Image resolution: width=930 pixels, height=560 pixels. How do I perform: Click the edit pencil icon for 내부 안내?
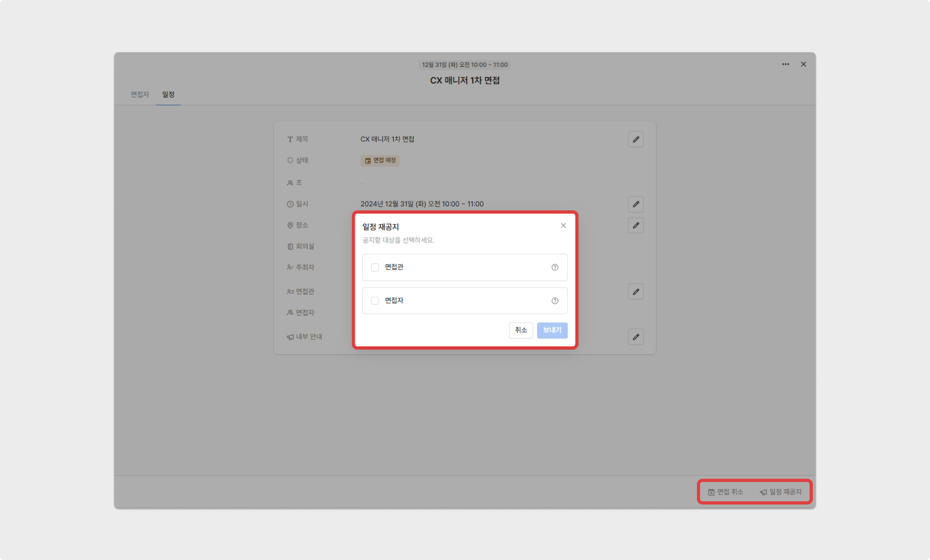point(636,337)
